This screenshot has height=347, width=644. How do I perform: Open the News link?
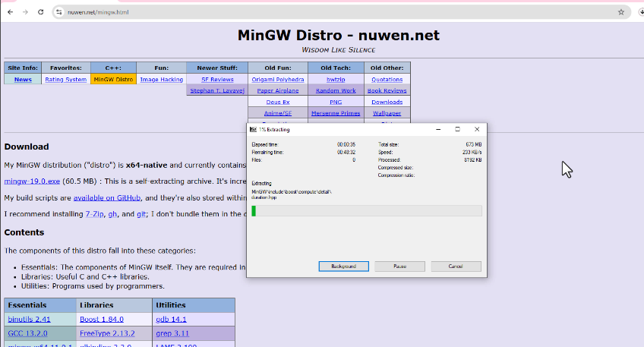(23, 80)
